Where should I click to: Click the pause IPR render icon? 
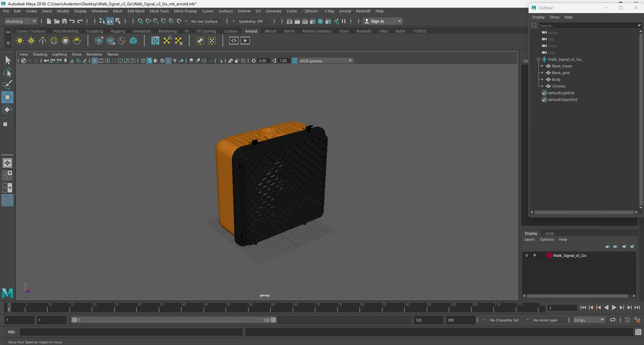pyautogui.click(x=344, y=21)
